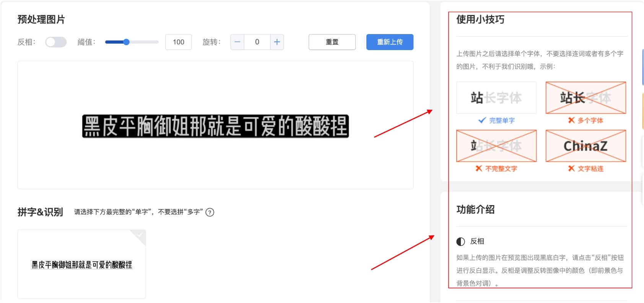Image resolution: width=644 pixels, height=303 pixels.
Task: Click the blue check icon by 完整单字
Action: pyautogui.click(x=482, y=120)
